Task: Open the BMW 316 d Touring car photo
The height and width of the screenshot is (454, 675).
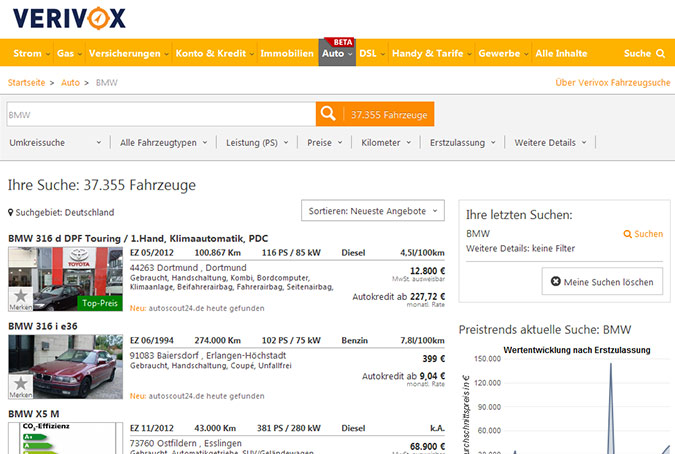Action: pyautogui.click(x=65, y=279)
